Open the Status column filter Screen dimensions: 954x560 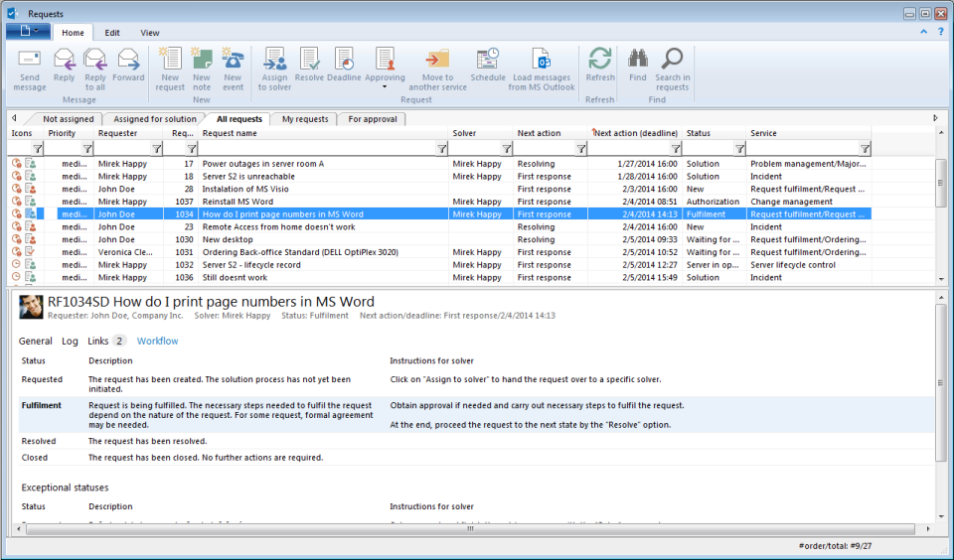coord(739,149)
